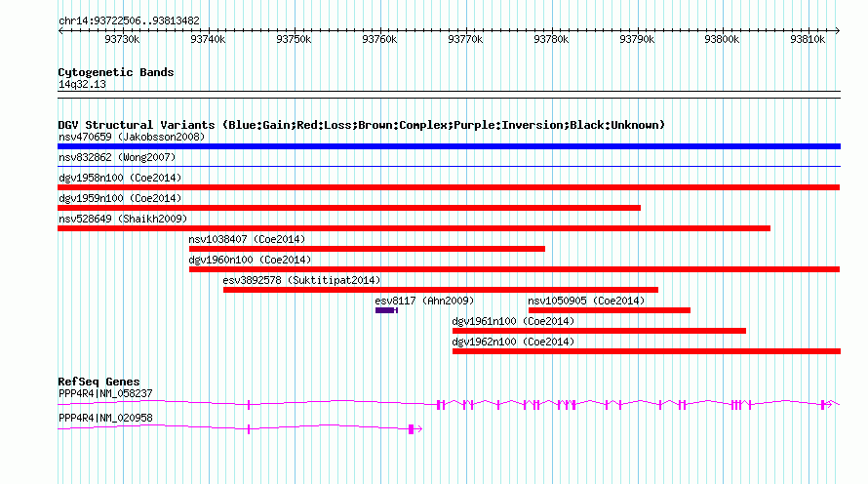The height and width of the screenshot is (484, 868).
Task: Click the dgv1958n100 (Coe2014) label
Action: [120, 178]
